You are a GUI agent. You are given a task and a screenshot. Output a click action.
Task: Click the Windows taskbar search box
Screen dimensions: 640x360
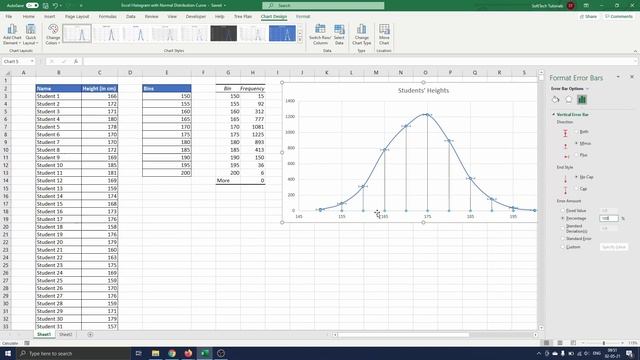pos(73,353)
